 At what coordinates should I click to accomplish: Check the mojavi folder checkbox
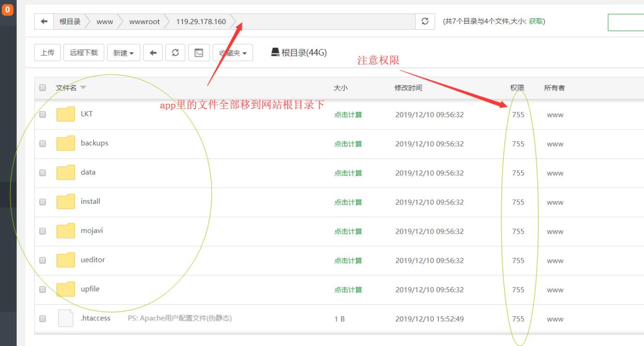coord(42,231)
